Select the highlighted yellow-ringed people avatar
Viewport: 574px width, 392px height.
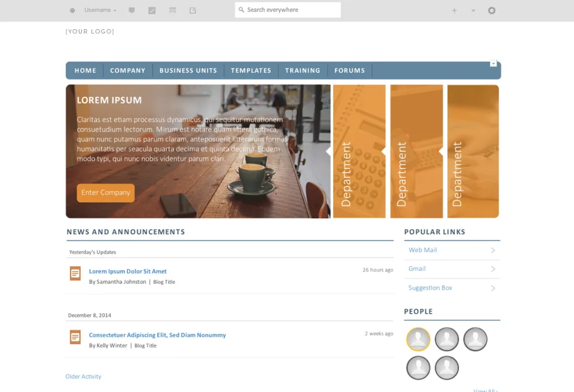point(418,339)
